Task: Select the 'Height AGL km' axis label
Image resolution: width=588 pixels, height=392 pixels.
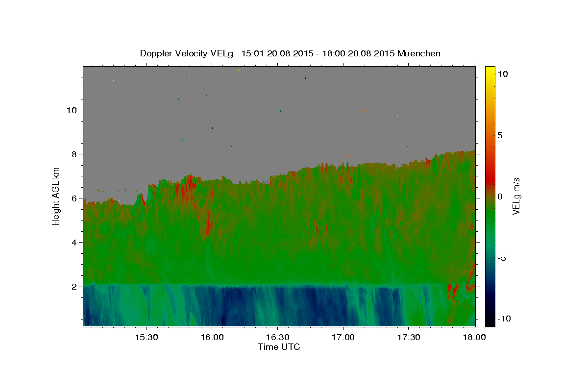Action: click(56, 196)
